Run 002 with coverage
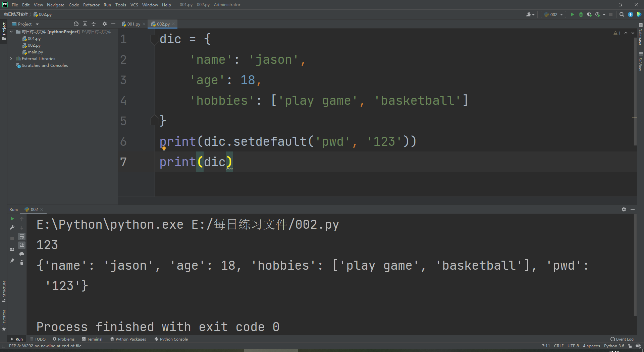644x352 pixels. (x=589, y=14)
